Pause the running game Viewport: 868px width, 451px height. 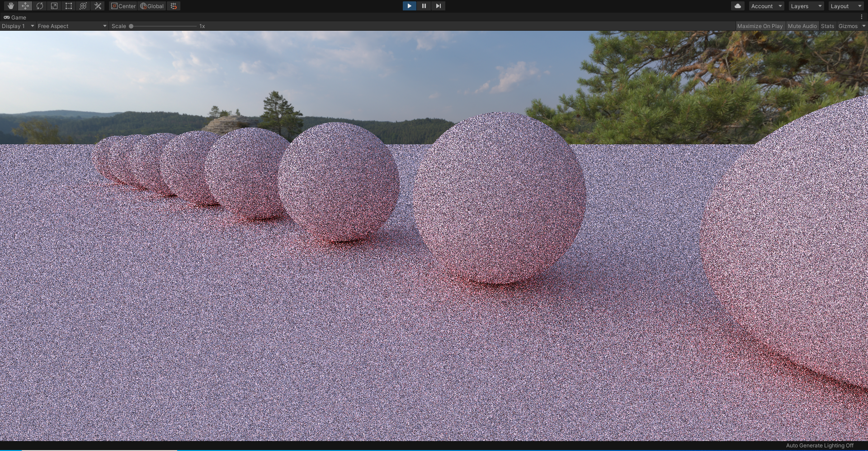(x=424, y=6)
